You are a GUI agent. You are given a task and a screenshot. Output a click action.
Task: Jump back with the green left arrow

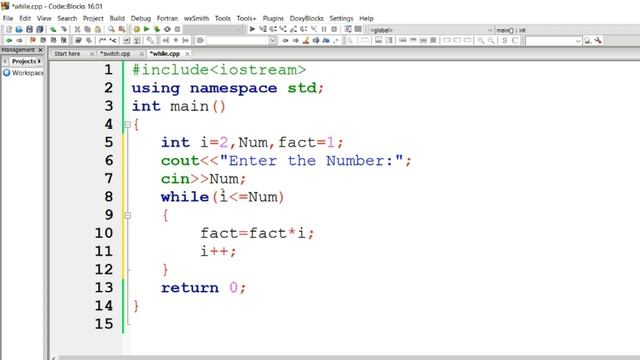[x=9, y=40]
